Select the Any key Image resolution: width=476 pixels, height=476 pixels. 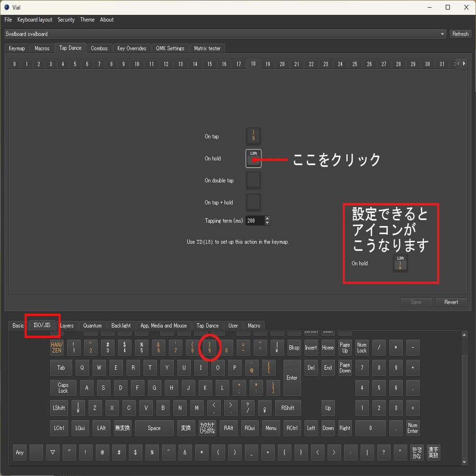tap(20, 453)
